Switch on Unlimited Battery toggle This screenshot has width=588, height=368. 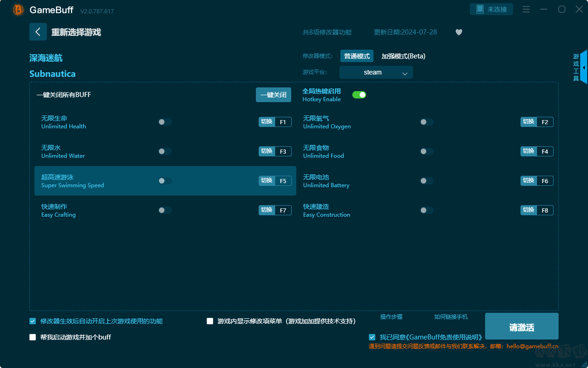[427, 181]
